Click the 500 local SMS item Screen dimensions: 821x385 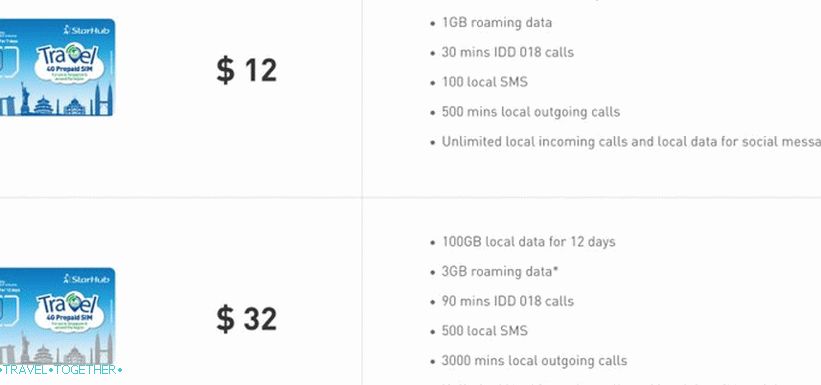(x=484, y=331)
